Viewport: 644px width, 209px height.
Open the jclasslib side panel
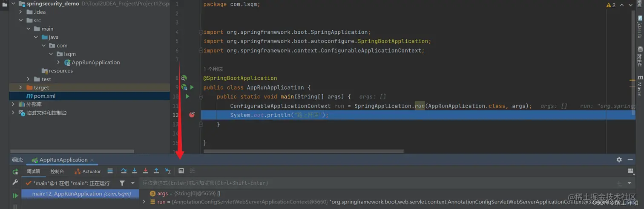click(x=640, y=27)
